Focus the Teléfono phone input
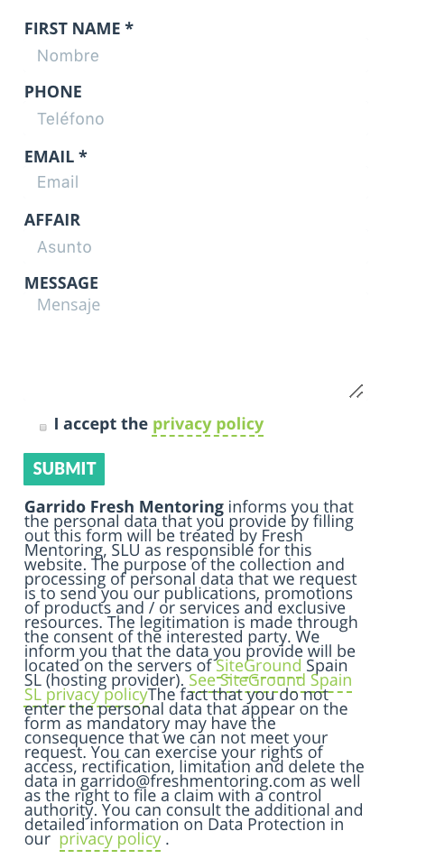Screen dimensions: 426x868 pos(195,119)
